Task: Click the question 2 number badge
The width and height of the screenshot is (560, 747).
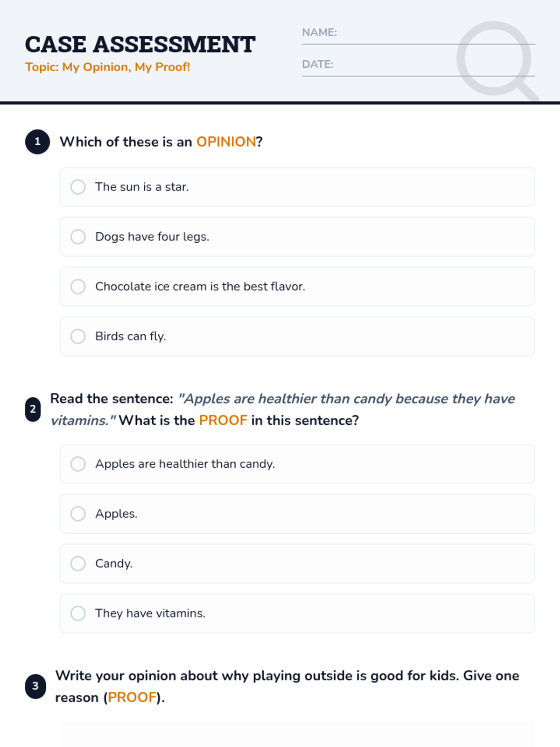Action: coord(33,409)
